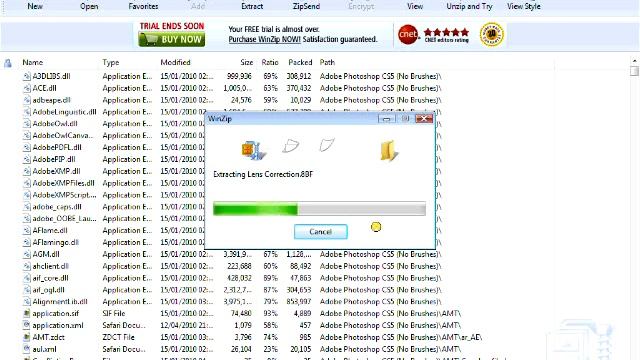Click the AMT.zdct file icon
This screenshot has height=360, width=640.
click(x=27, y=337)
